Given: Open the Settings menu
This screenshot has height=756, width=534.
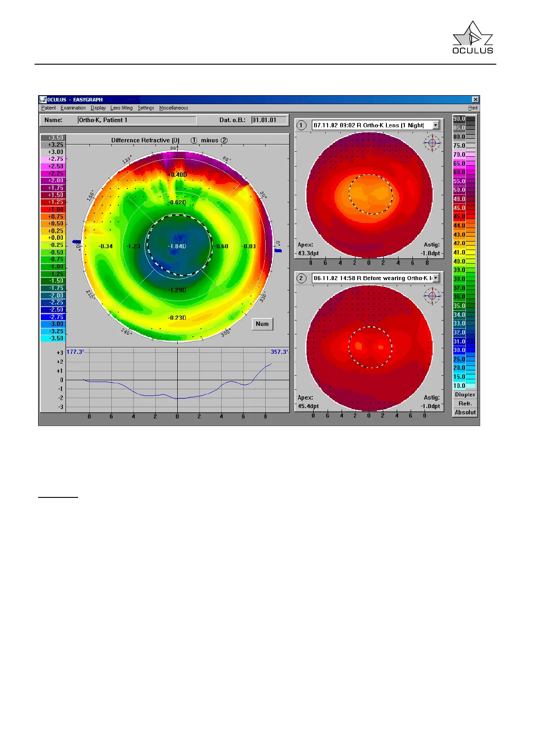Looking at the screenshot, I should (x=146, y=108).
